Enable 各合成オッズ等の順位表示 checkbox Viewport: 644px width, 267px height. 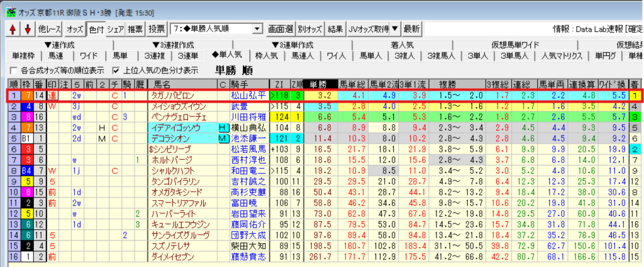[x=14, y=70]
